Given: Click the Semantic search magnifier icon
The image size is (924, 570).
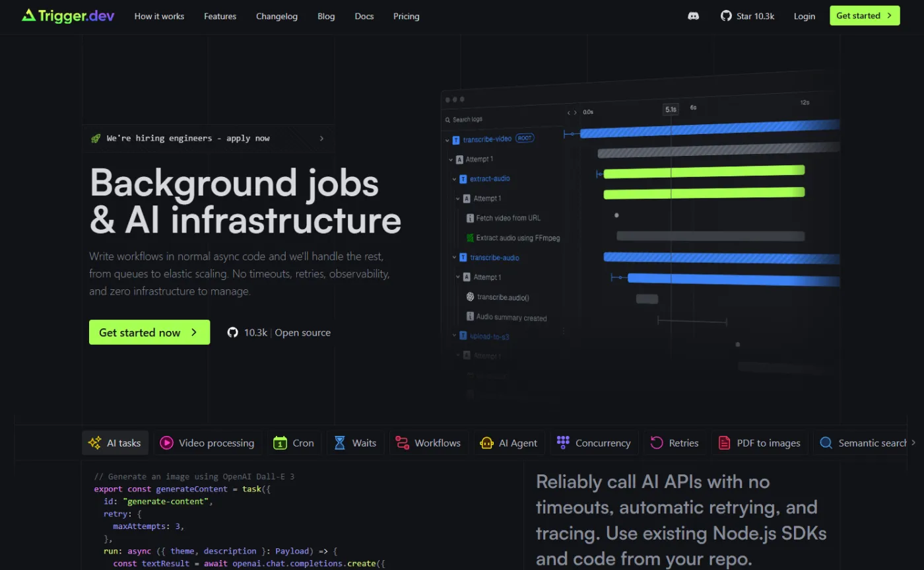Looking at the screenshot, I should tap(826, 443).
